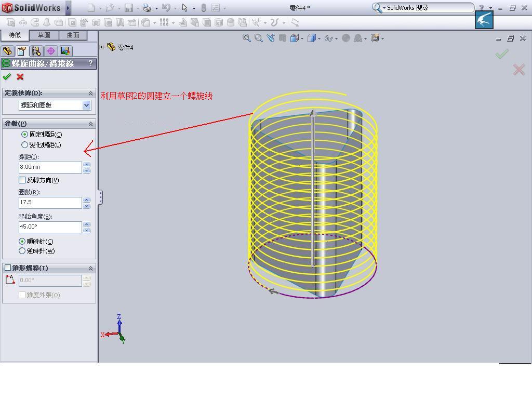Select the 變化螺距 radio button

[24, 145]
